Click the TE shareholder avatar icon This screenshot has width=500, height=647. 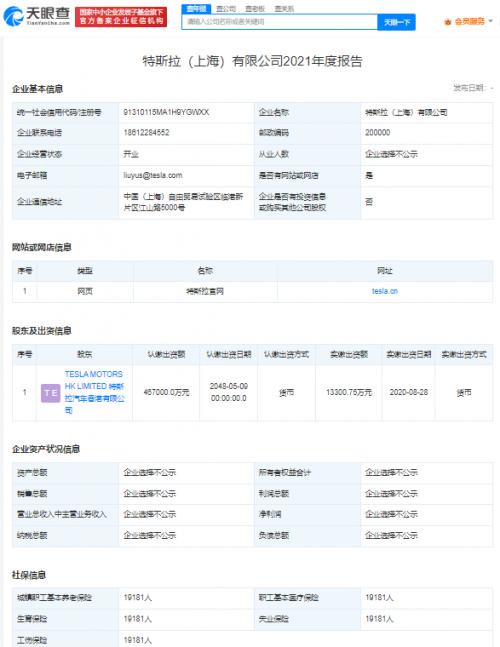click(51, 393)
